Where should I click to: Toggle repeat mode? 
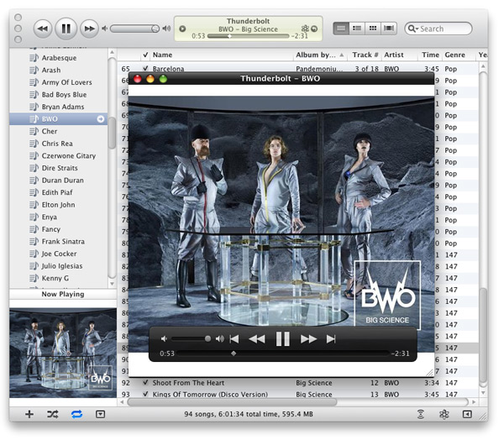click(76, 414)
